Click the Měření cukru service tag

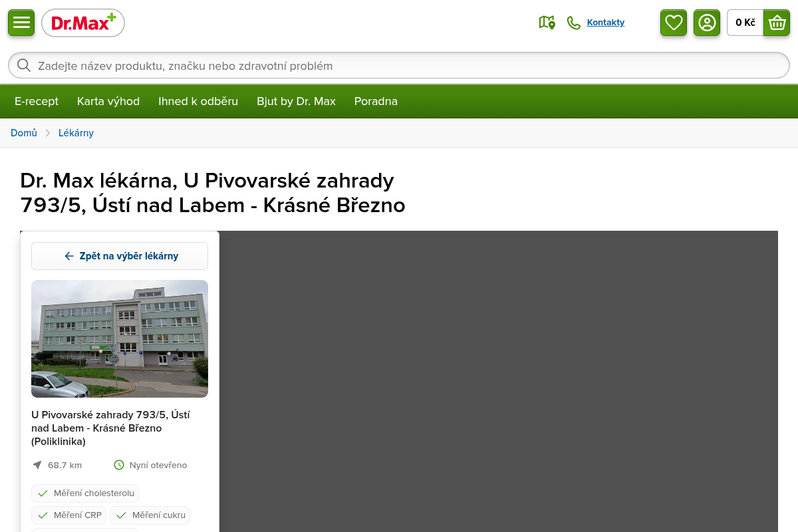click(150, 515)
